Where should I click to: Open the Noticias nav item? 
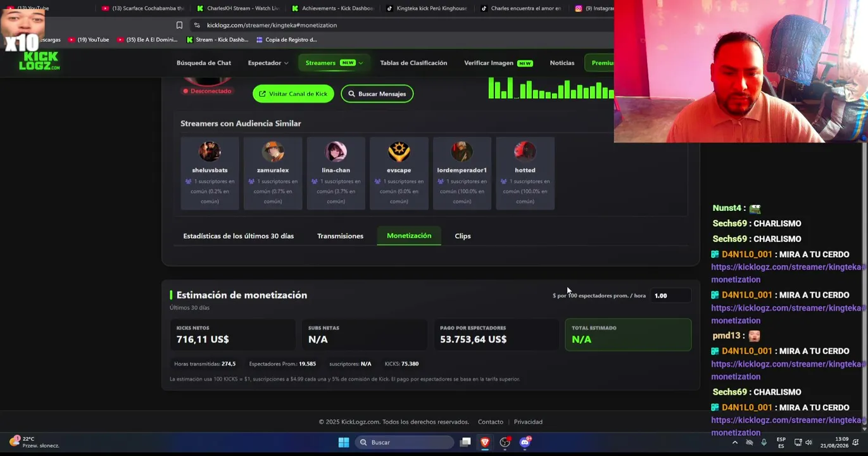562,63
